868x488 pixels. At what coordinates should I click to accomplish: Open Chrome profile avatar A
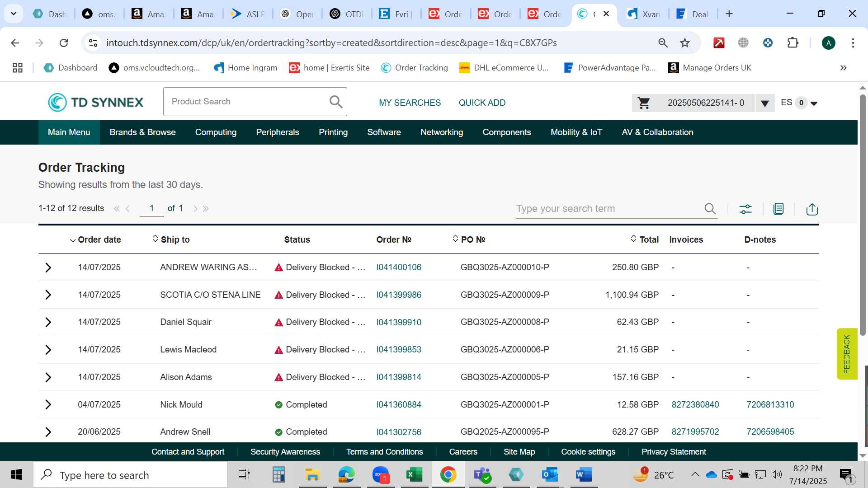coord(828,43)
